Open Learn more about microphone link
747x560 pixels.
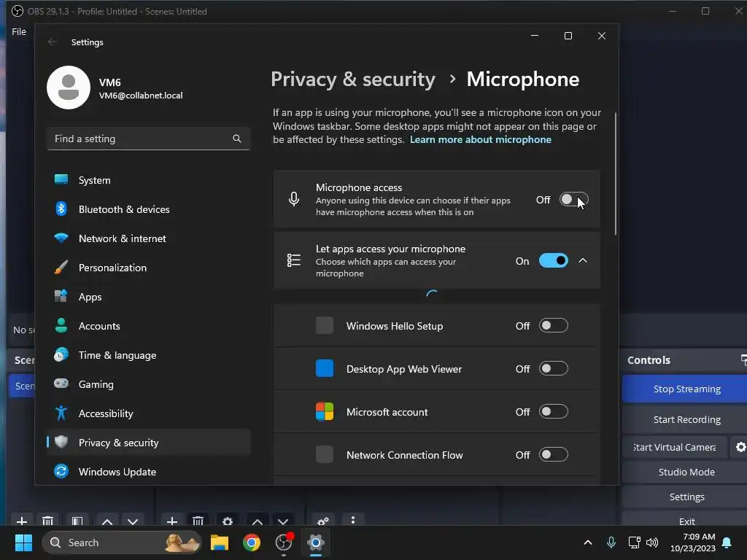tap(480, 139)
